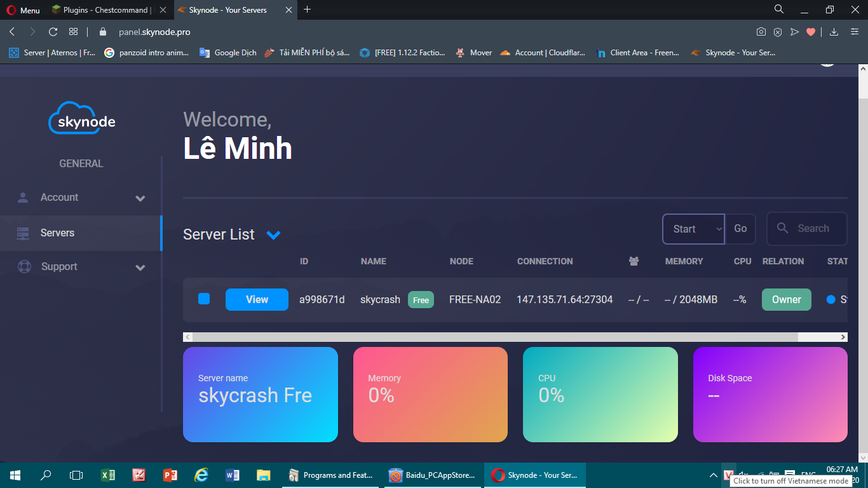Expand the Support sidebar menu
868x488 pixels.
(x=81, y=267)
